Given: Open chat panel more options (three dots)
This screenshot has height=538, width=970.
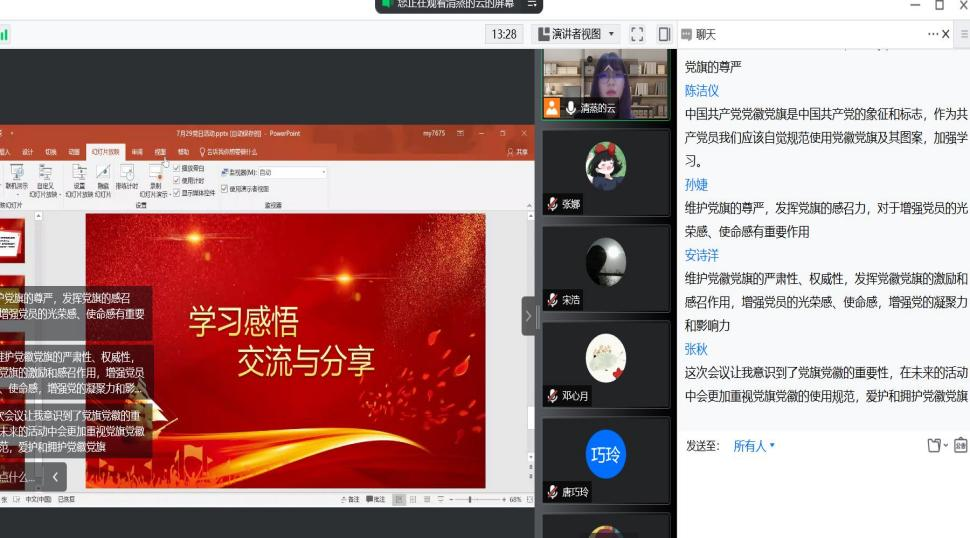Looking at the screenshot, I should pyautogui.click(x=932, y=34).
